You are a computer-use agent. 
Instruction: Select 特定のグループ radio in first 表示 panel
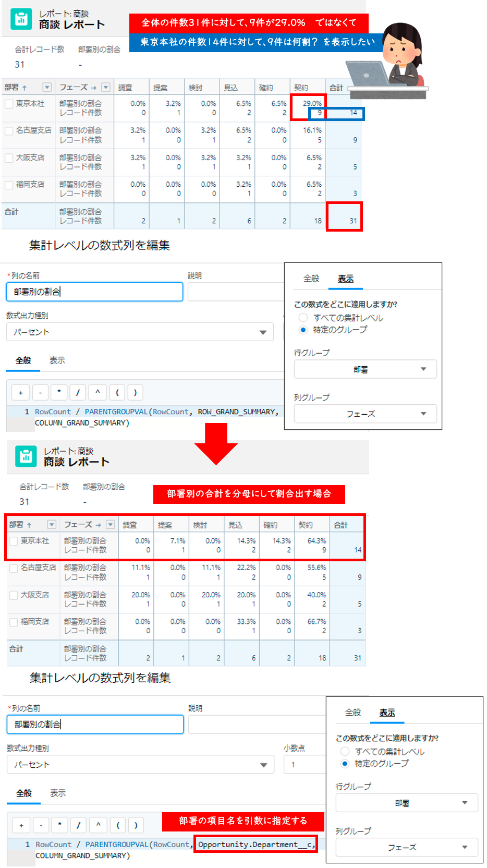coord(303,330)
